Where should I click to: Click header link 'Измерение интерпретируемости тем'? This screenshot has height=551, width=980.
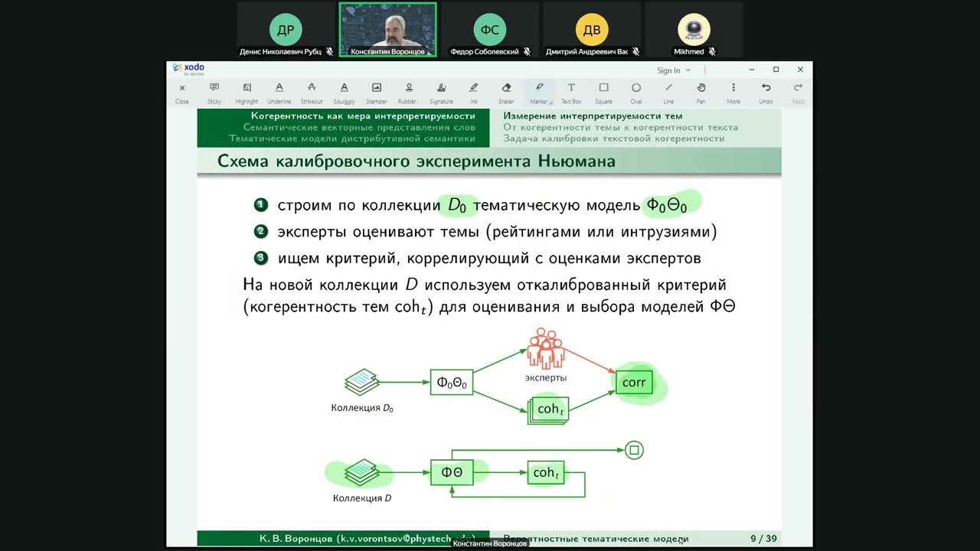coord(593,116)
